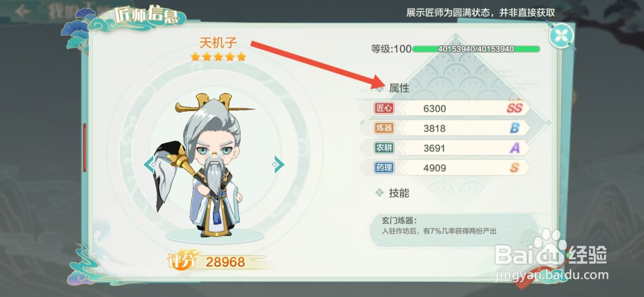644x297 pixels.
Task: Close the 匠师信息 panel with flower icon
Action: (x=561, y=36)
